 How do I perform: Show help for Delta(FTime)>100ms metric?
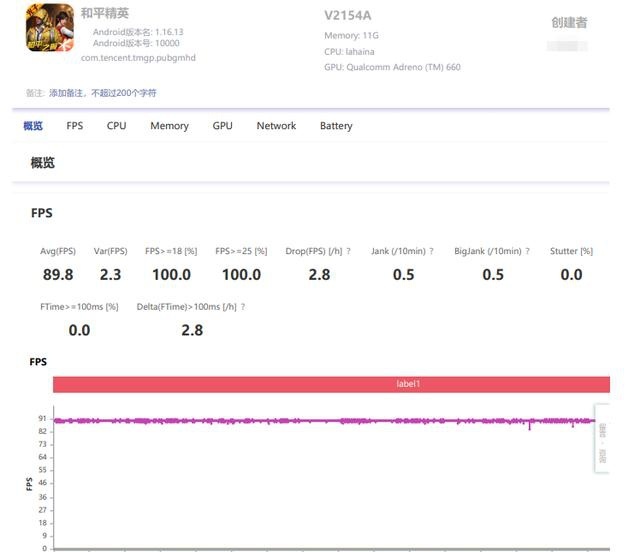pos(243,307)
